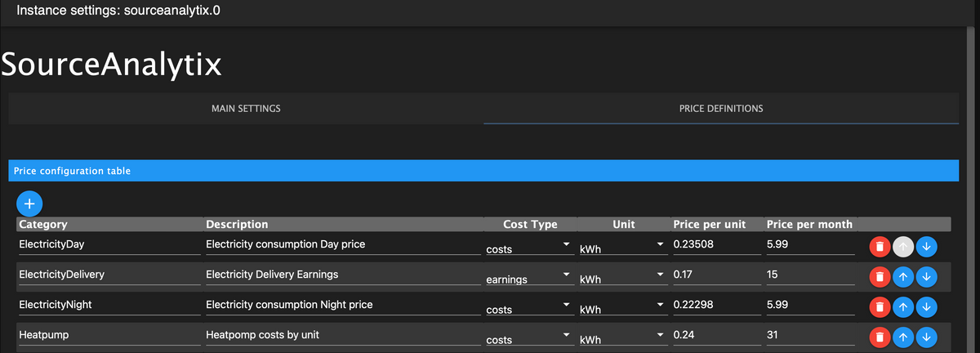Image resolution: width=980 pixels, height=353 pixels.
Task: Edit price per unit 0.22298
Action: coord(716,305)
